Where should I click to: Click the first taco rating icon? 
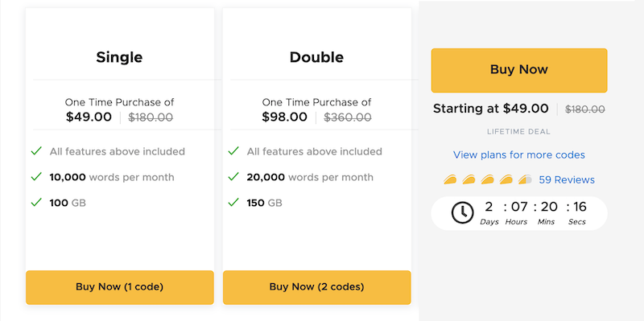[450, 179]
